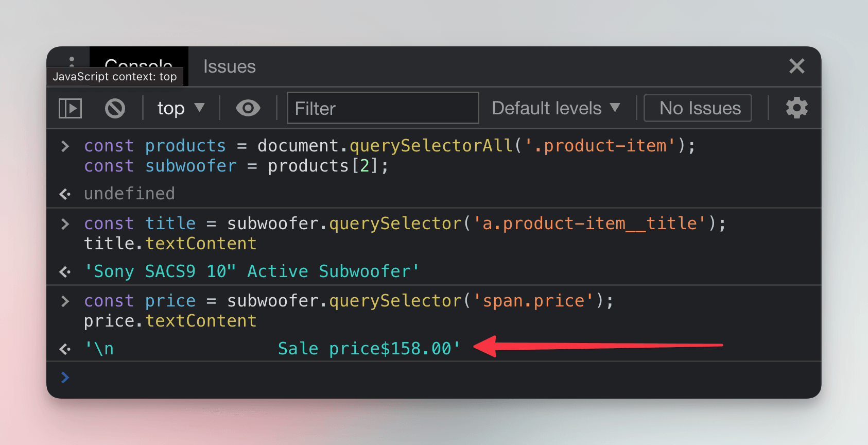Image resolution: width=868 pixels, height=445 pixels.
Task: Select the Sale price $158.00 output
Action: point(369,349)
